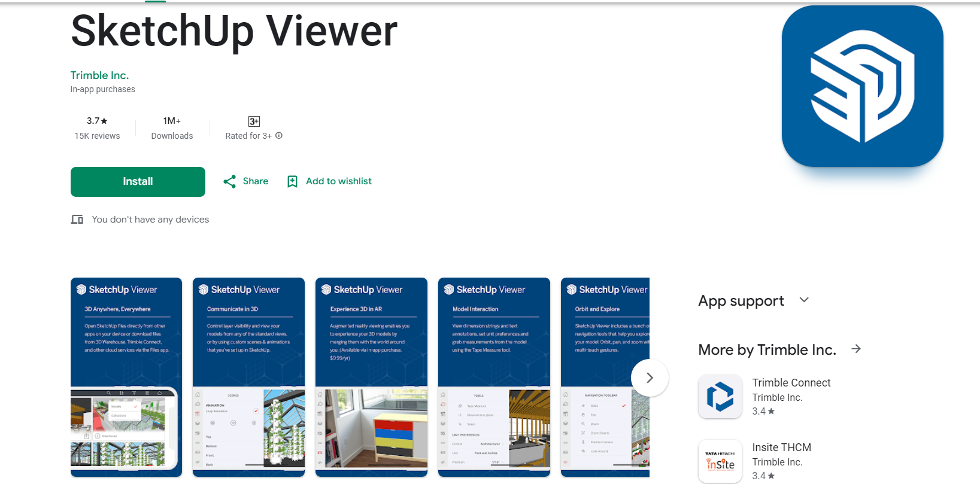Open the Trimble Connect app icon
This screenshot has height=484, width=980.
click(x=720, y=397)
